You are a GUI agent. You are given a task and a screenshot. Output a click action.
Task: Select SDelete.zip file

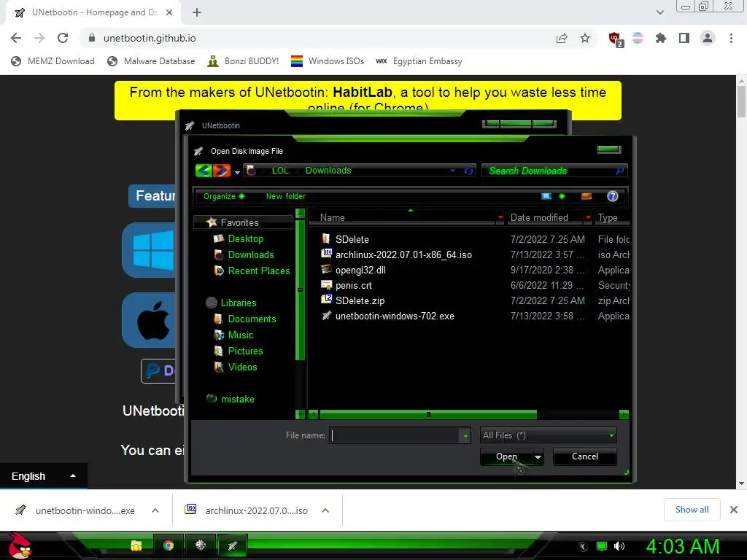click(360, 300)
